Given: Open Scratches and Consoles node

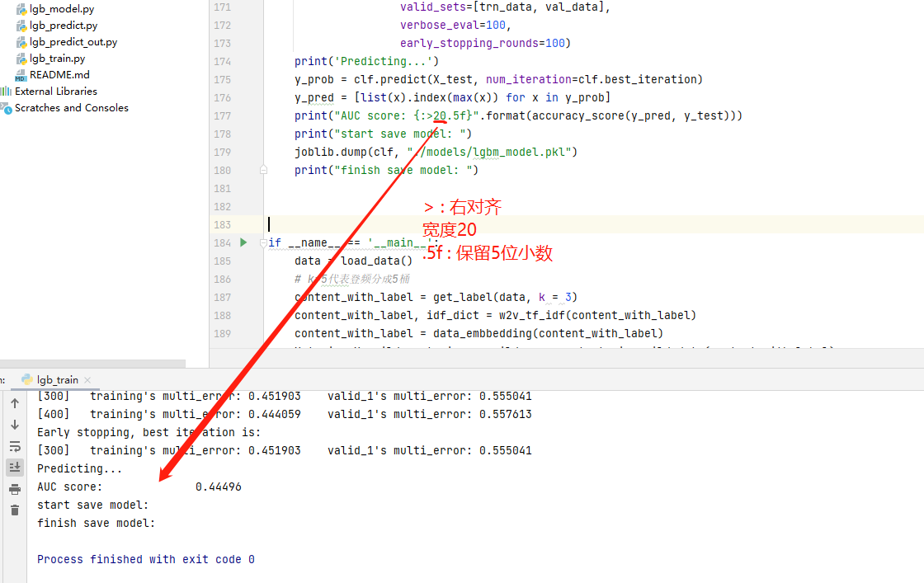Looking at the screenshot, I should point(71,108).
